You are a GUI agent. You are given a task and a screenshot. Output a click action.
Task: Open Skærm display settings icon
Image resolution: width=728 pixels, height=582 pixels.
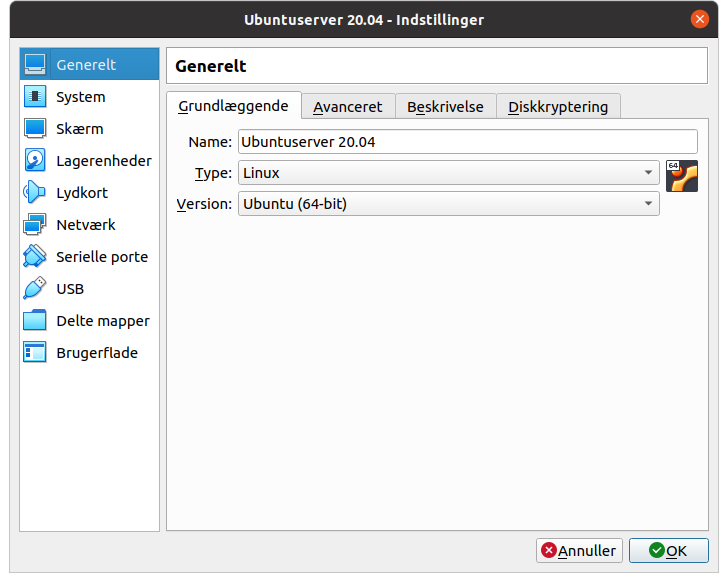click(x=35, y=128)
